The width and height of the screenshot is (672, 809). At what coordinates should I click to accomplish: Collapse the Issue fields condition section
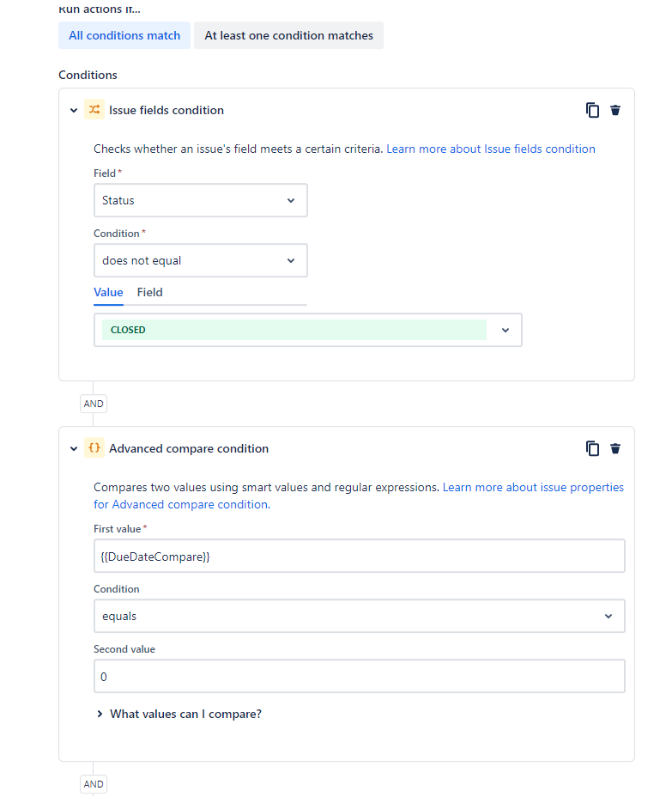(x=74, y=110)
